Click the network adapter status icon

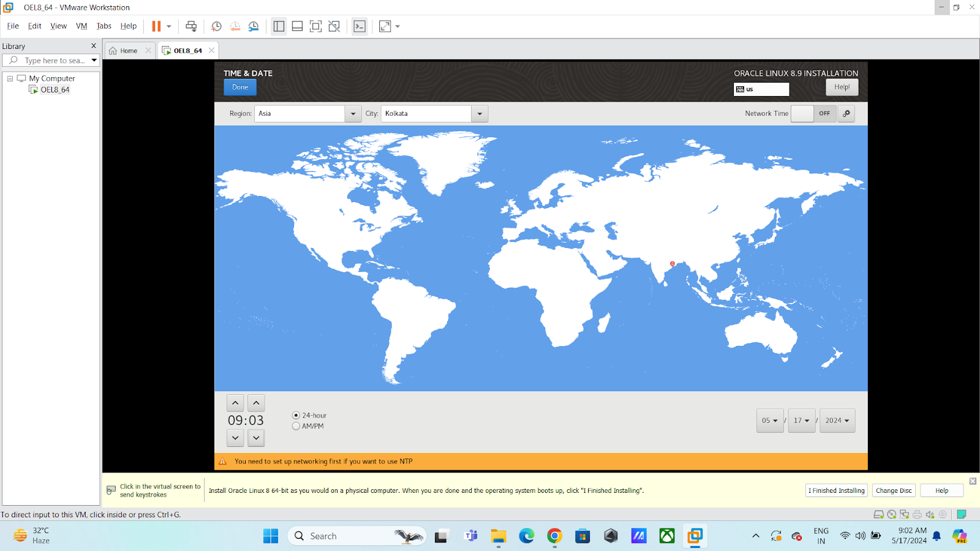tap(904, 514)
